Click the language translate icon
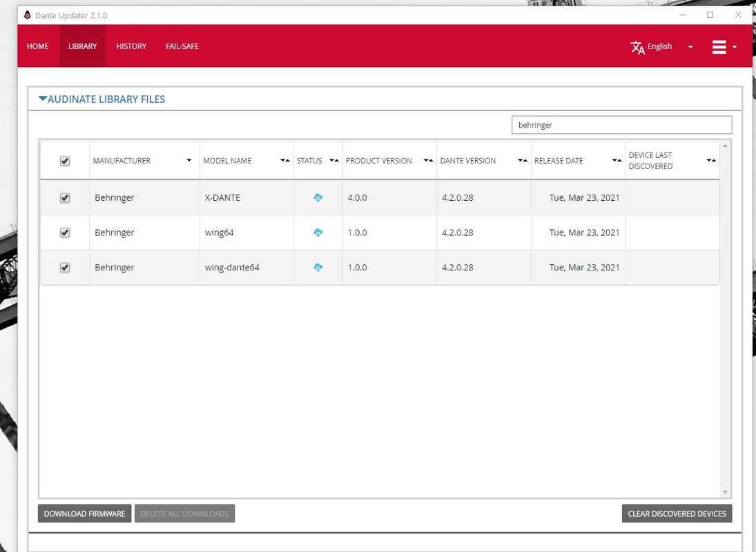The image size is (756, 552). point(637,47)
